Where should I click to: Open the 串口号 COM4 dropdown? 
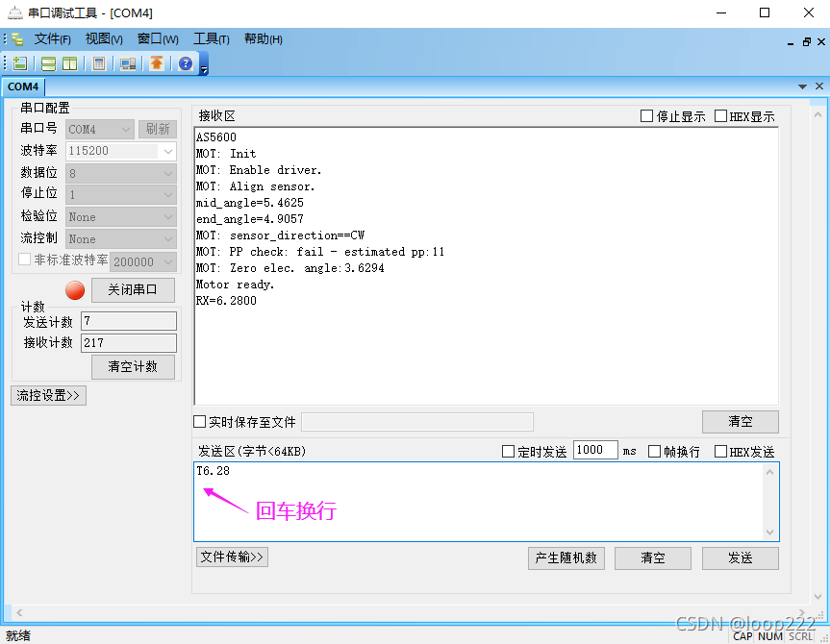point(100,129)
